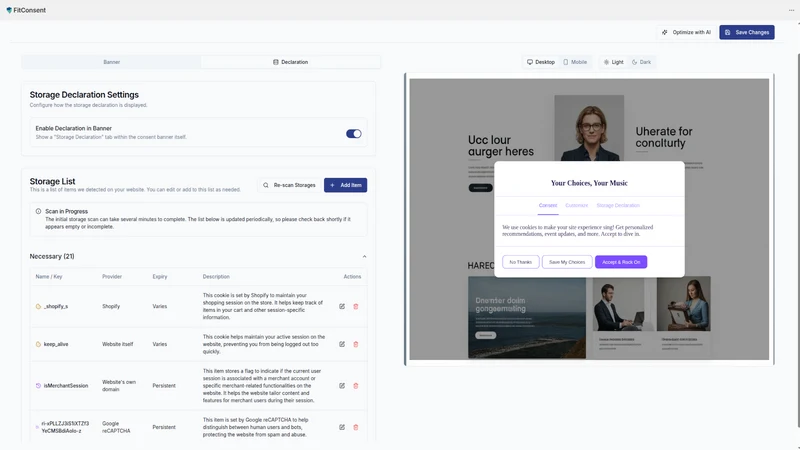Click the Expiry column header
The width and height of the screenshot is (800, 450).
(x=160, y=277)
